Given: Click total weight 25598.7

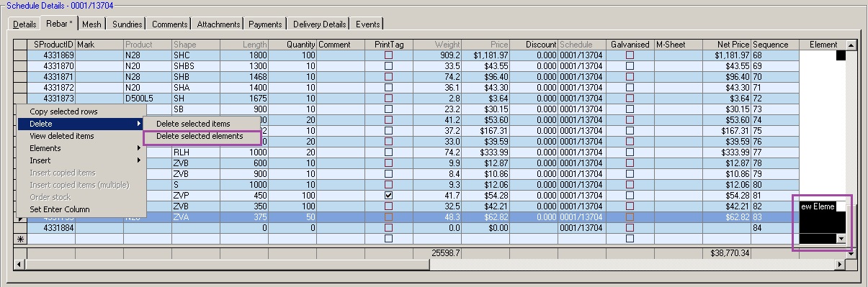Looking at the screenshot, I should click(437, 253).
